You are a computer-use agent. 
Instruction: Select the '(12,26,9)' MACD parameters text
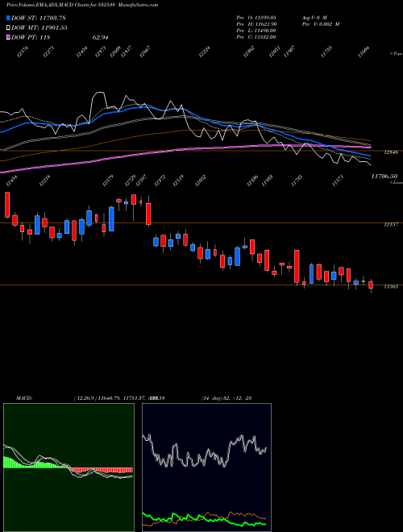point(85,398)
